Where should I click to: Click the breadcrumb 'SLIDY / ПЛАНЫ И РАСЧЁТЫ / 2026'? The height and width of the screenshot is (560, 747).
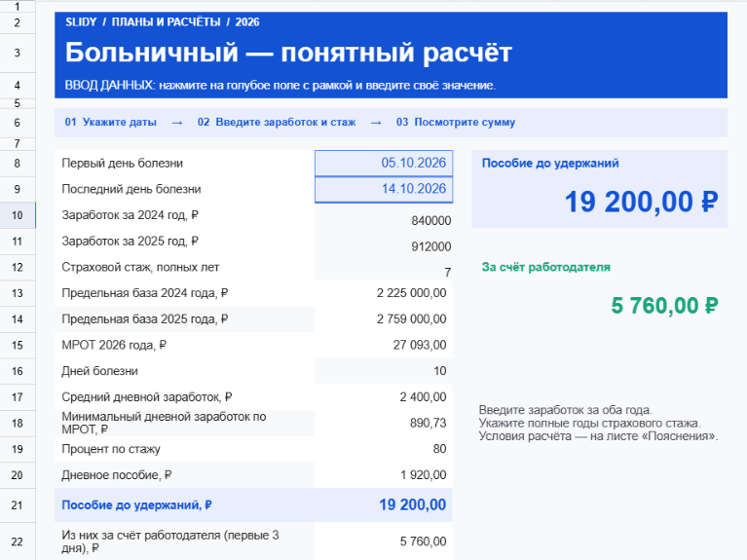point(163,22)
